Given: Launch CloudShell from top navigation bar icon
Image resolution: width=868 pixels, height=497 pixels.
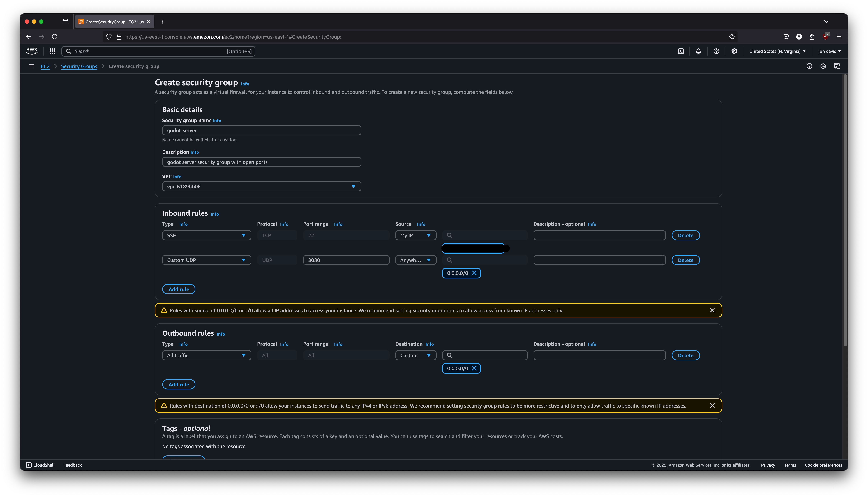Looking at the screenshot, I should pos(681,51).
